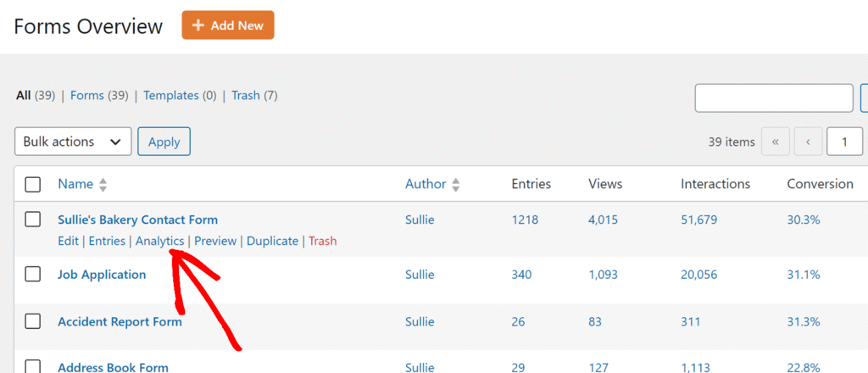The height and width of the screenshot is (373, 868).
Task: Click author Sullie in Bakery form row
Action: click(x=420, y=220)
